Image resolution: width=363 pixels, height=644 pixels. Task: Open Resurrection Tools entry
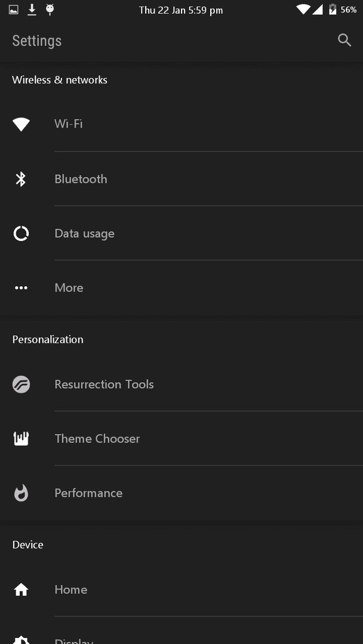coord(181,385)
